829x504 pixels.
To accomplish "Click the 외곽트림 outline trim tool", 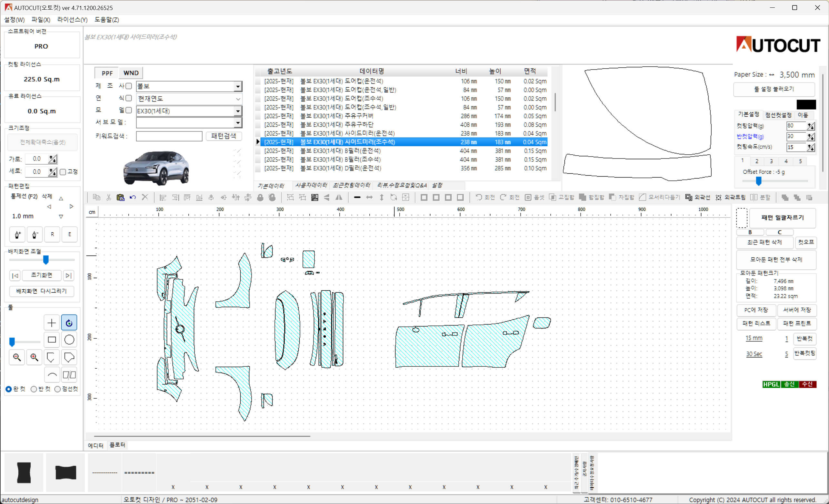I will [730, 197].
